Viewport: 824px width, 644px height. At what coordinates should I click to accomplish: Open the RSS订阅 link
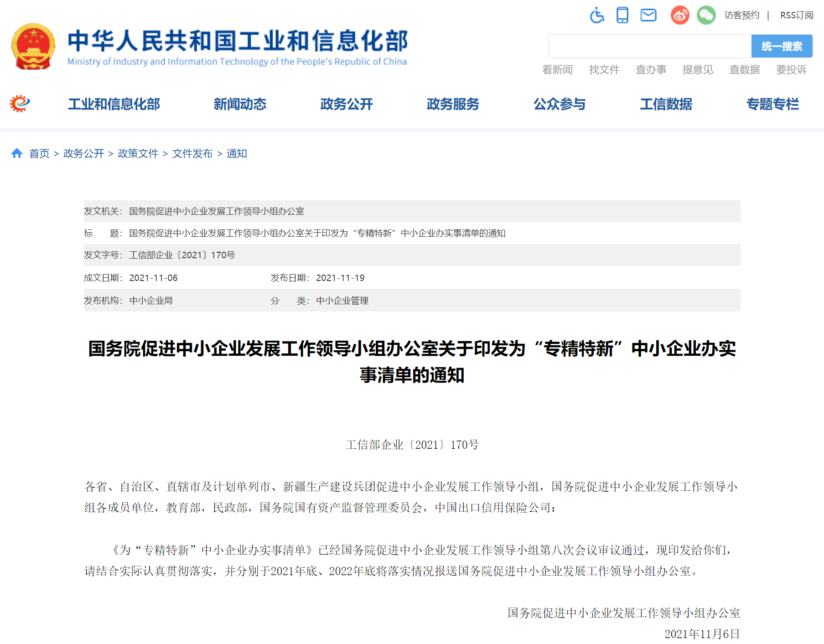796,16
